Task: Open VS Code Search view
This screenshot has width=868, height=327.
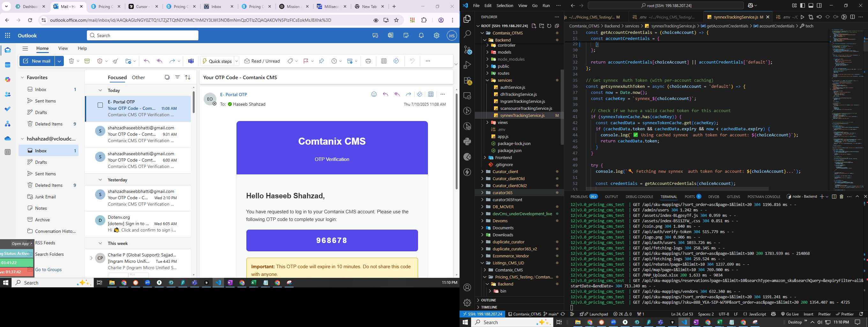Action: click(467, 34)
